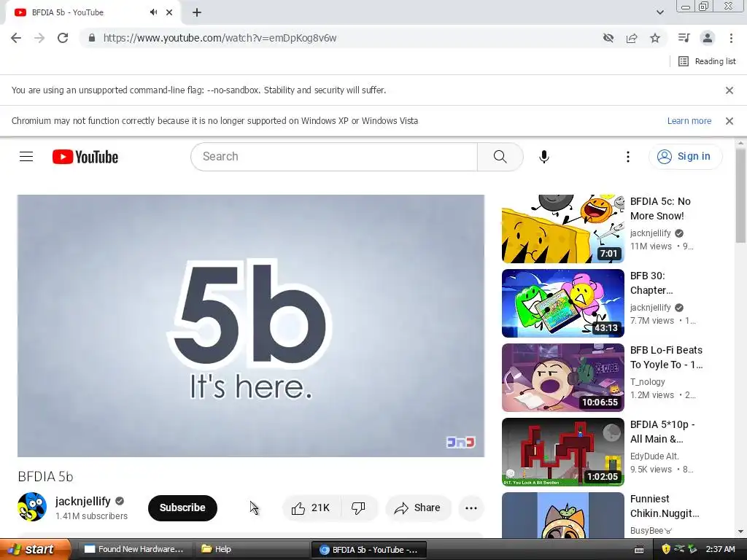Click the crossed-eye tracking protection icon

[x=608, y=38]
